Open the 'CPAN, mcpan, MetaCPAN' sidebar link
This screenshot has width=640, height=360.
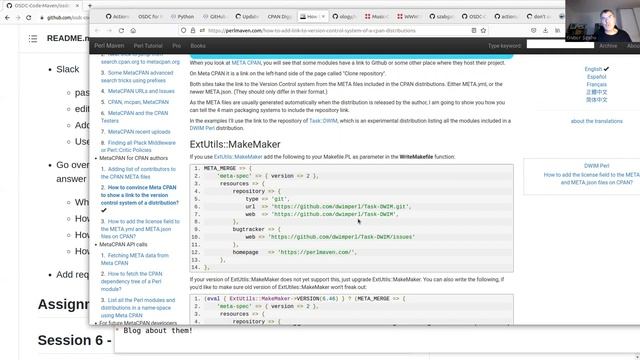click(x=138, y=102)
